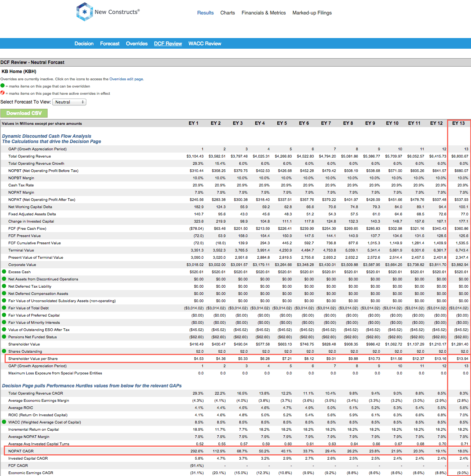Select the $245.56 NOPAT value in EY 1
Screen dimensions: 471x476
coord(197,200)
